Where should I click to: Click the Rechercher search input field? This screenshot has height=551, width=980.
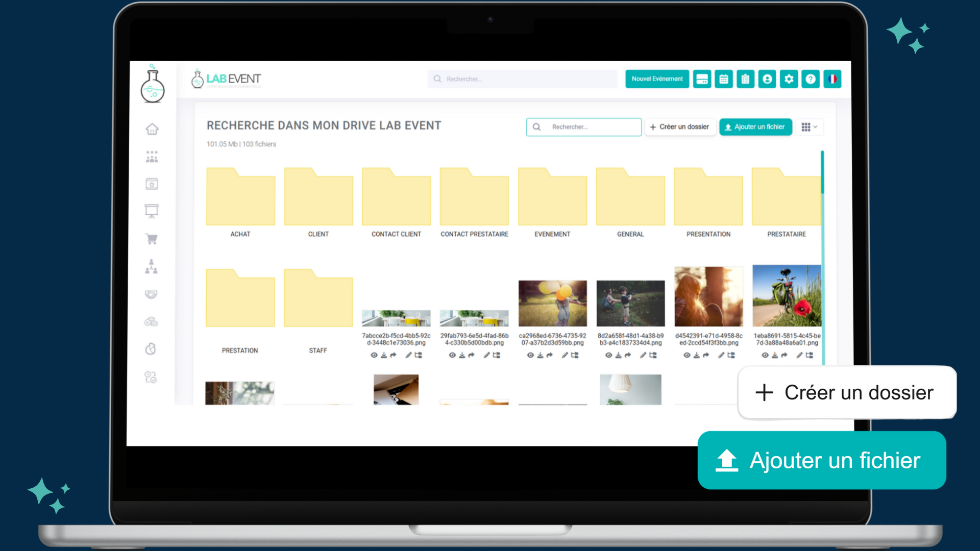point(583,127)
